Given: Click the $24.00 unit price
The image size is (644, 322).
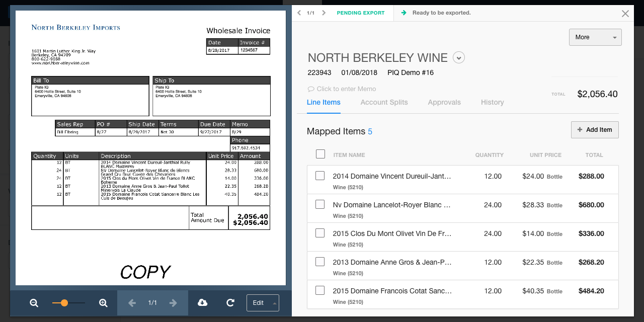Looking at the screenshot, I should [533, 176].
